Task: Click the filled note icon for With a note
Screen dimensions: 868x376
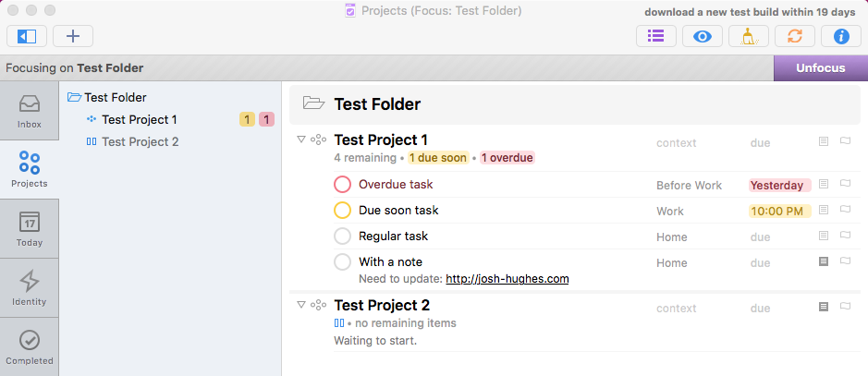Action: [824, 261]
